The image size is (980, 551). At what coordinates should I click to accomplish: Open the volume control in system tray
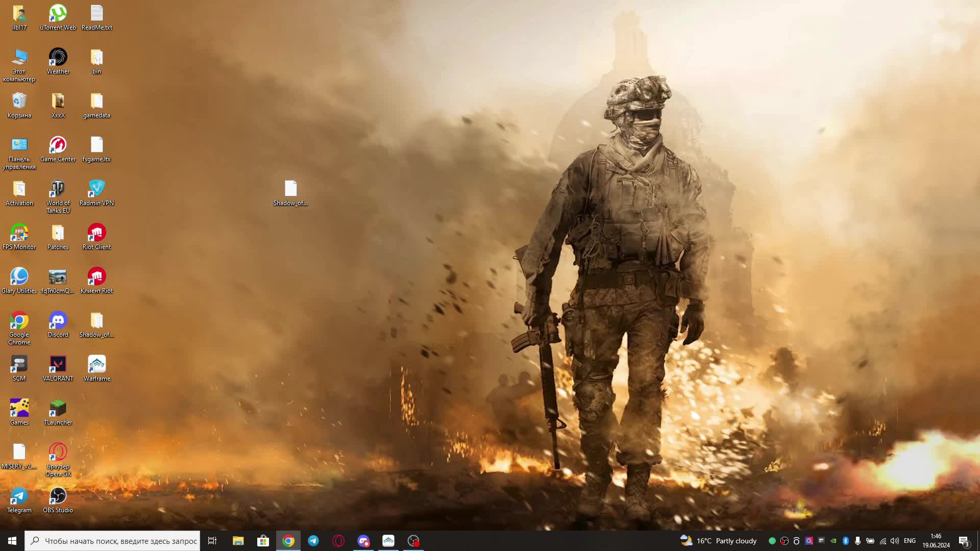tap(895, 541)
